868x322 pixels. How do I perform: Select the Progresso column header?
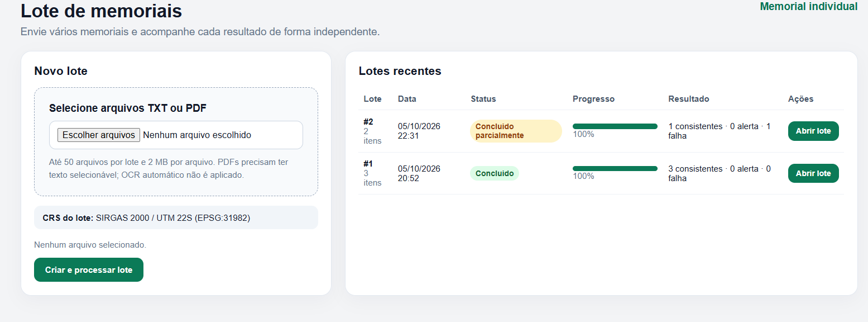click(593, 99)
